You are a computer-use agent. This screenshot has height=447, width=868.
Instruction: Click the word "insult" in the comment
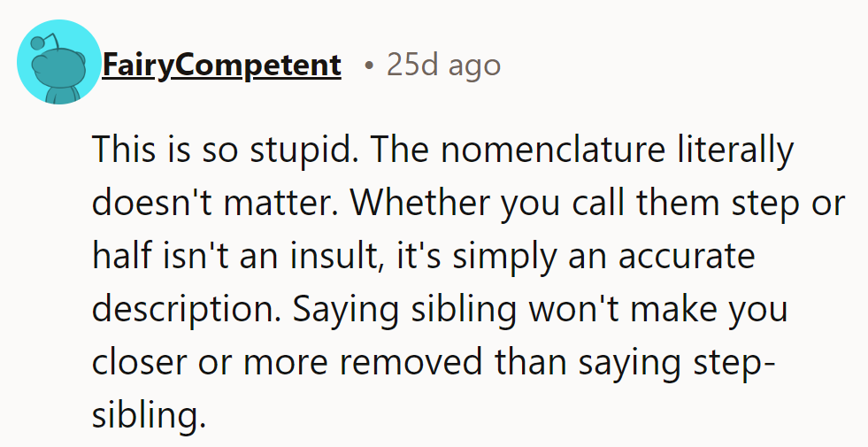pyautogui.click(x=355, y=257)
